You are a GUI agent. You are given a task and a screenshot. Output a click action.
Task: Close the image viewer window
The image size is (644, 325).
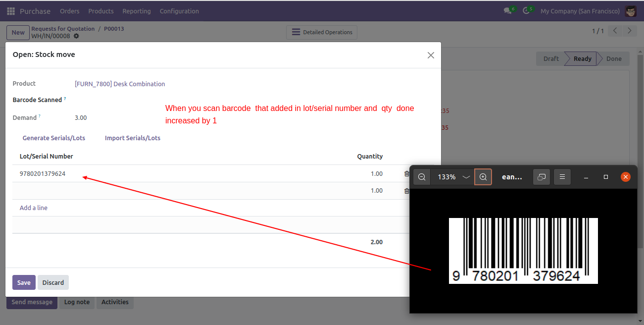pyautogui.click(x=626, y=177)
